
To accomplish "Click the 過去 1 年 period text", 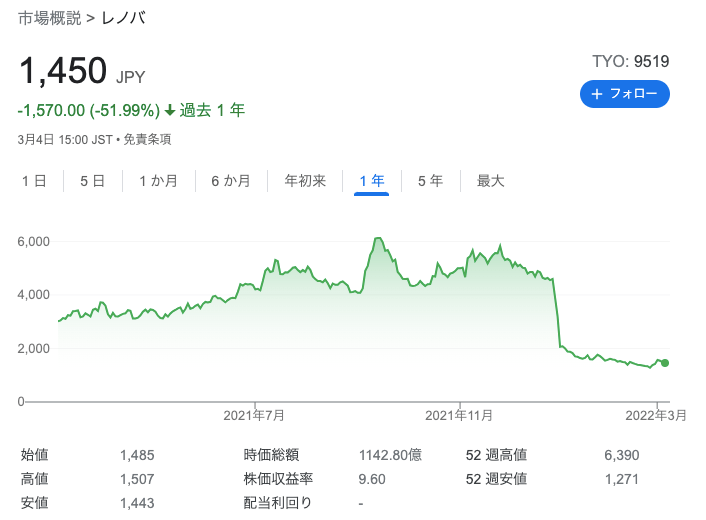I will [212, 110].
